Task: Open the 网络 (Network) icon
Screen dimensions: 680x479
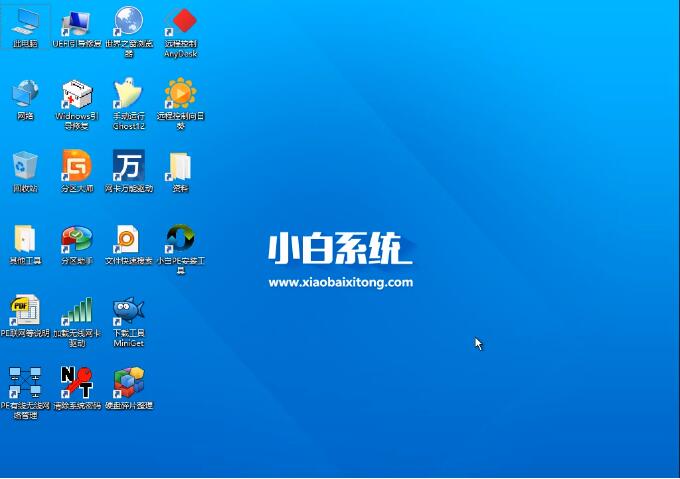Action: point(25,93)
